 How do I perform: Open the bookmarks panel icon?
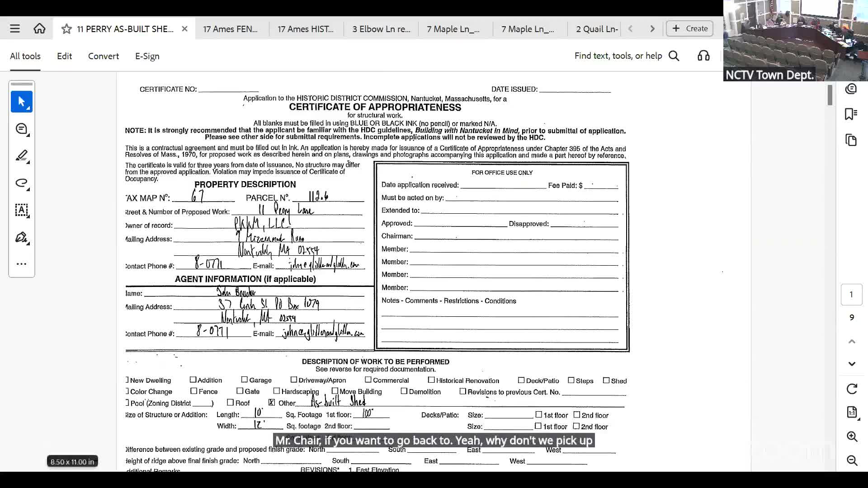pyautogui.click(x=851, y=114)
